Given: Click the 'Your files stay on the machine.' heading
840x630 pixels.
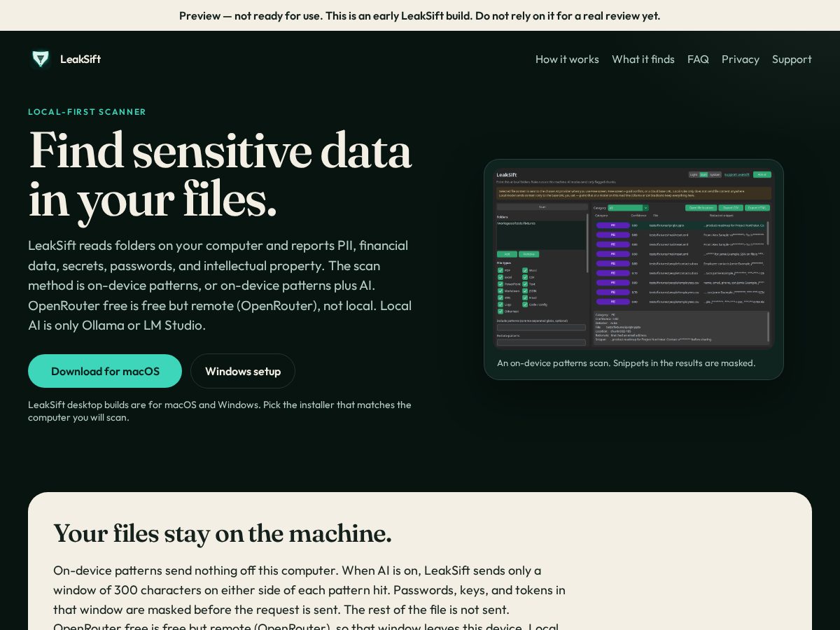Looking at the screenshot, I should tap(223, 533).
